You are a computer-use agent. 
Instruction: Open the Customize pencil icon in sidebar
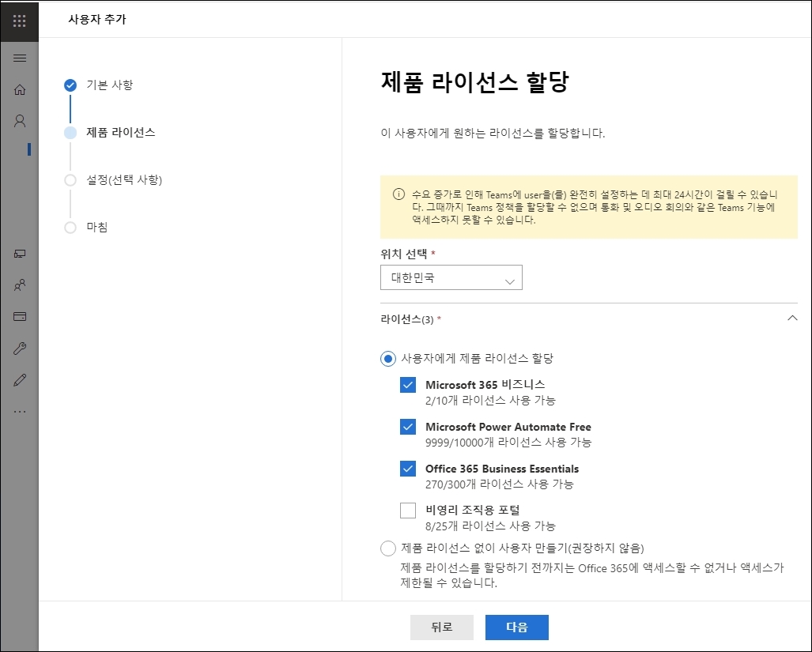20,380
